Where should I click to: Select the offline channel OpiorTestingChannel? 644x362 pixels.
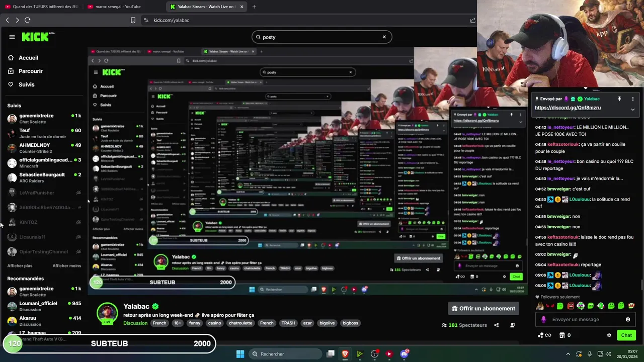click(x=44, y=251)
